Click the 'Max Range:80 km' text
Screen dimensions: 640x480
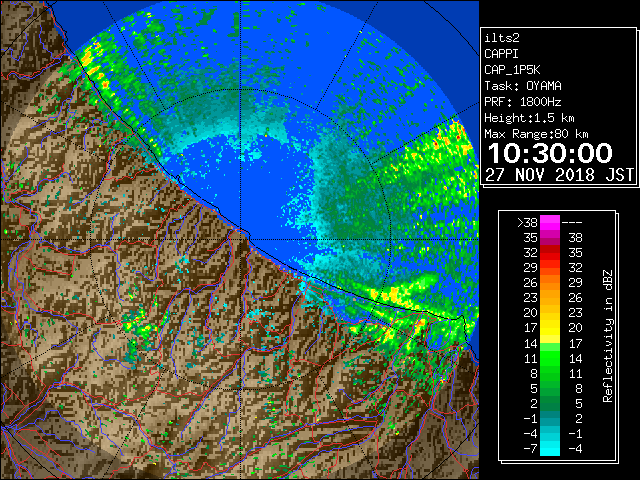[x=536, y=134]
